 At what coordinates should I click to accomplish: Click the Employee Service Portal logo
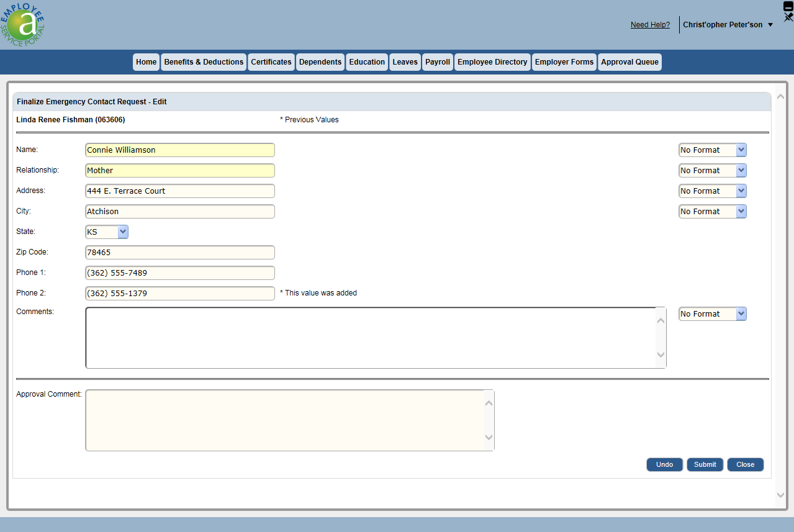coord(23,24)
